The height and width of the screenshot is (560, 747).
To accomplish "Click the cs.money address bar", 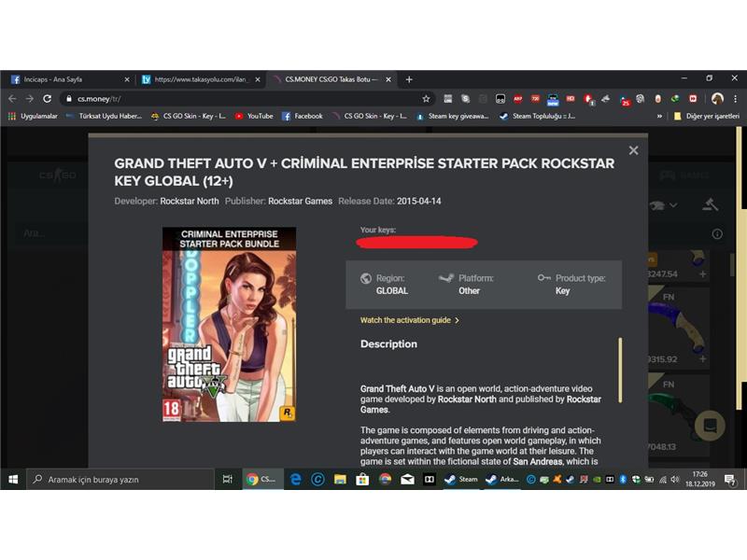I will click(x=247, y=99).
